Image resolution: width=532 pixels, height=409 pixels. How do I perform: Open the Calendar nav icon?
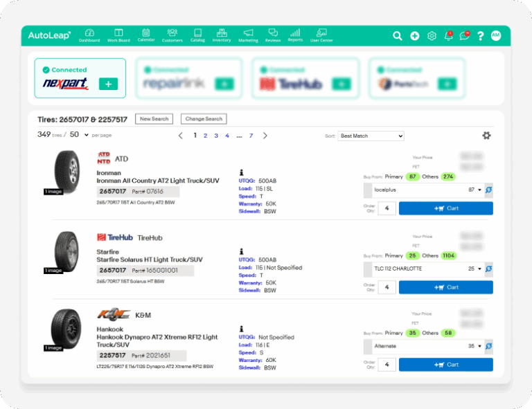(x=146, y=35)
